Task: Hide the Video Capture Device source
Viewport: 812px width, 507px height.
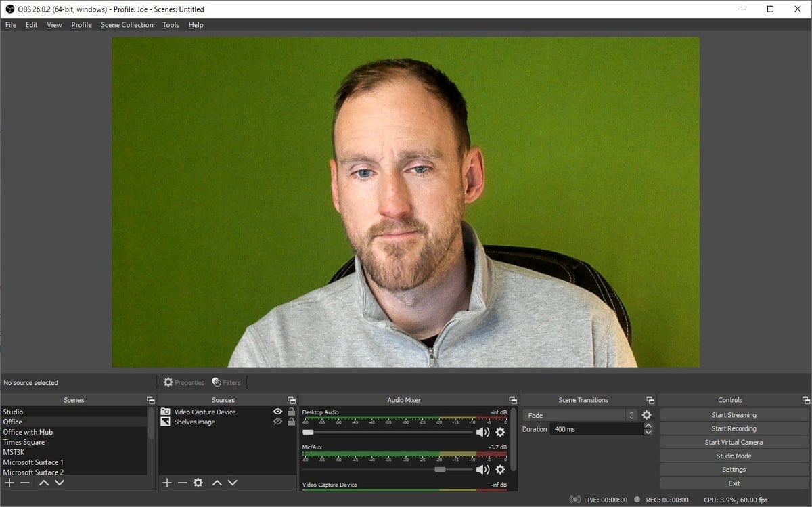Action: (x=277, y=411)
